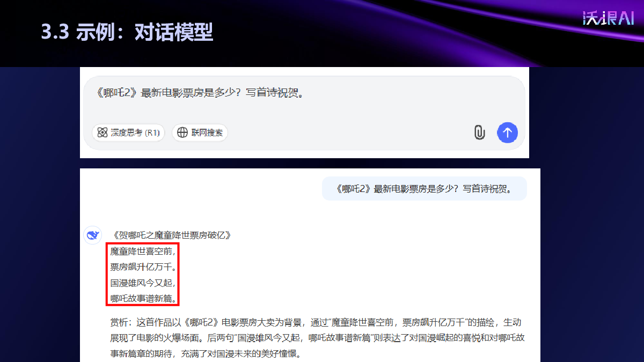Click the atom icon in 深度思考
The height and width of the screenshot is (362, 644).
tap(103, 132)
